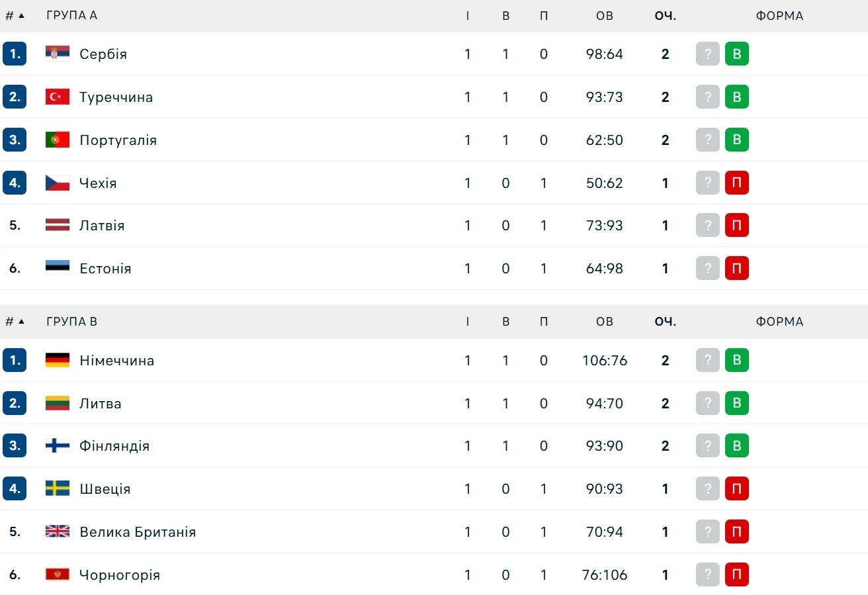Click the Group B header label
Image resolution: width=868 pixels, height=595 pixels.
click(x=71, y=322)
